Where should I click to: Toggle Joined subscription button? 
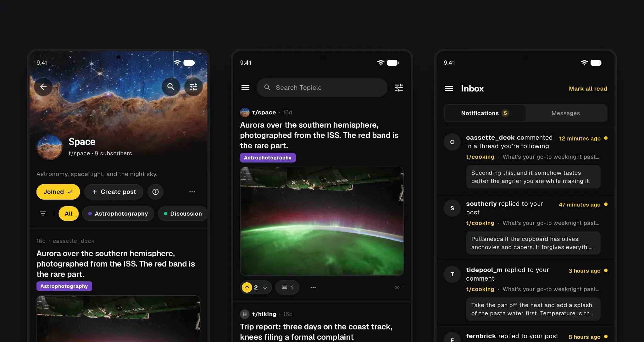coord(58,192)
